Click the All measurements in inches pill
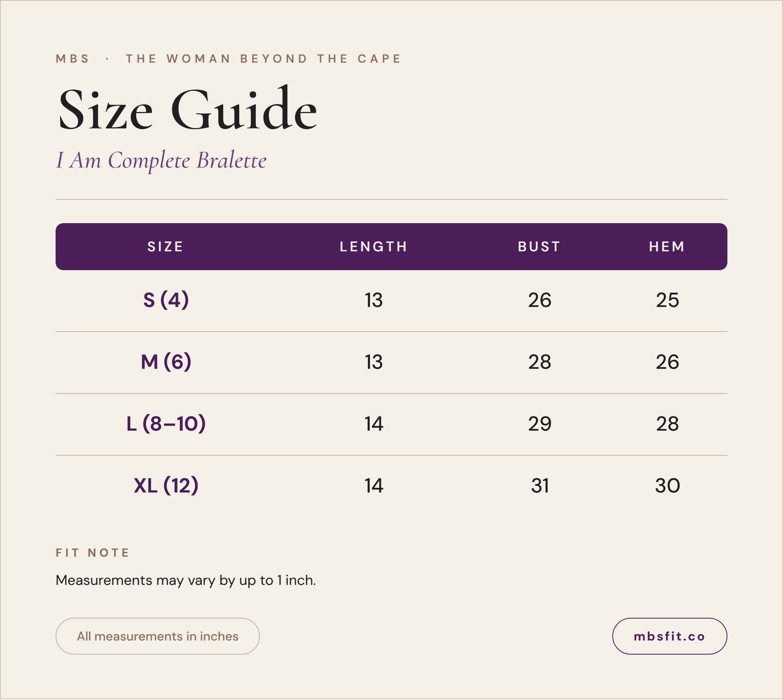 pos(157,636)
